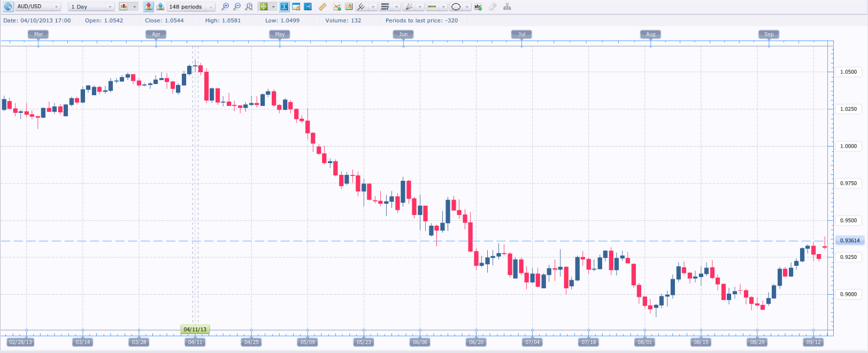The image size is (868, 353).
Task: Open the AUD/USD instrument dropdown
Action: click(x=56, y=6)
